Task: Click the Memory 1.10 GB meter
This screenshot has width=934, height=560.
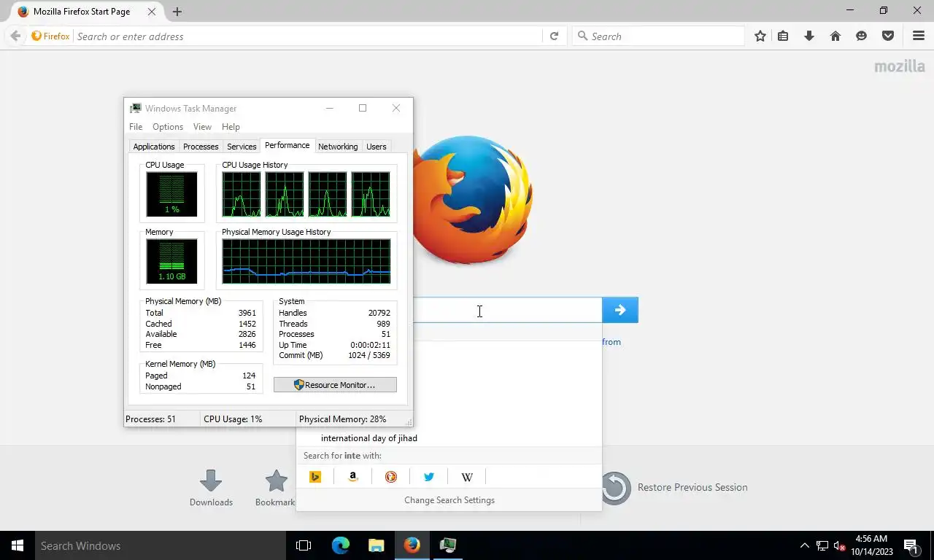Action: [x=171, y=261]
